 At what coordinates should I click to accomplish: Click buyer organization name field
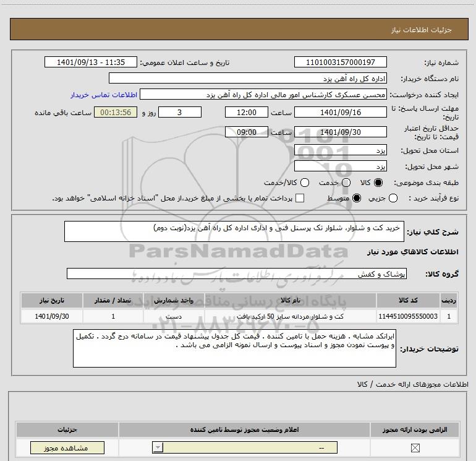(x=248, y=79)
